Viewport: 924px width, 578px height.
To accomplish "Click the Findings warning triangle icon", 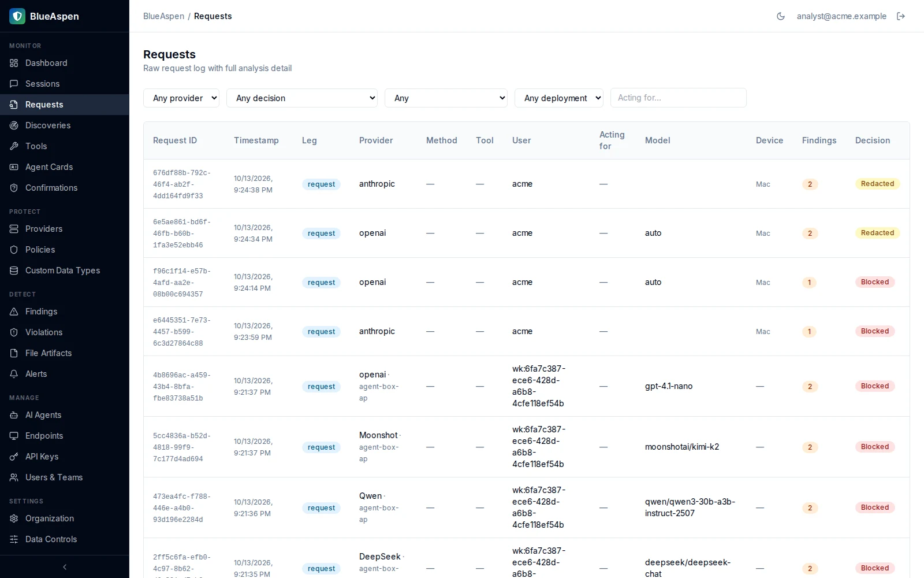I will click(x=14, y=312).
